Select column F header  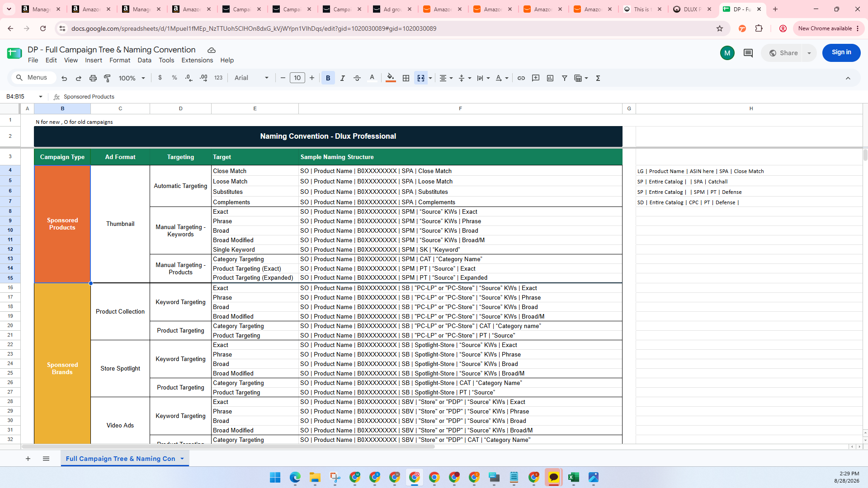[x=460, y=108]
